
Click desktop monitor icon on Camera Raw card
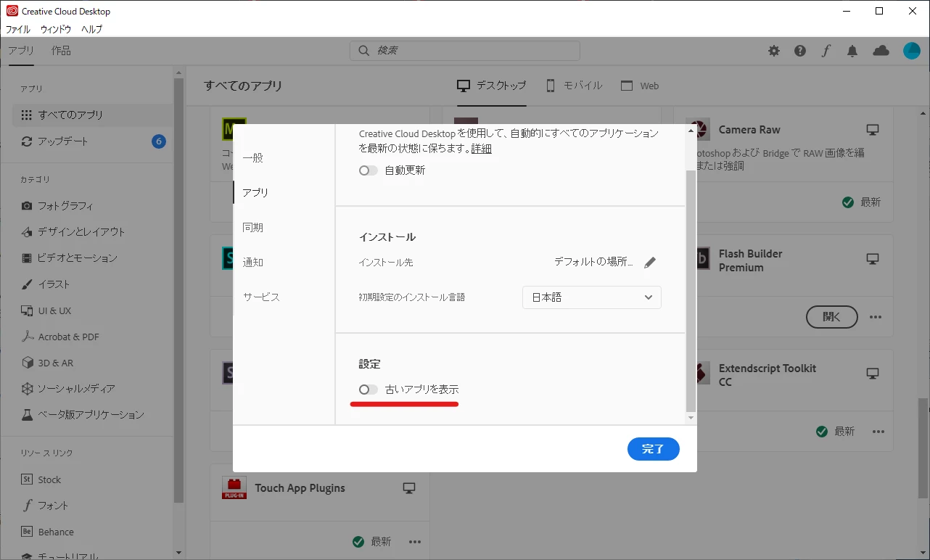click(x=873, y=130)
